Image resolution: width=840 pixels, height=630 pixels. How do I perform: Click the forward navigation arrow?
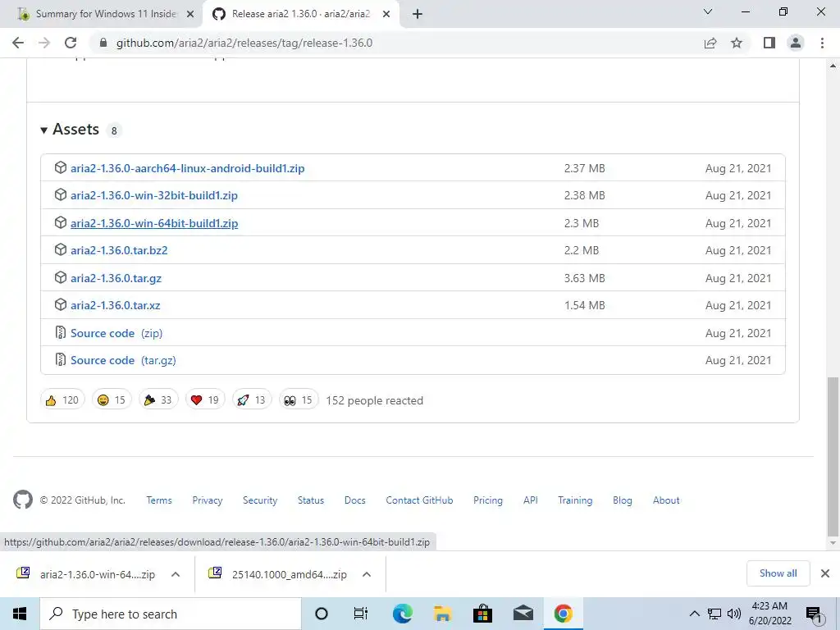[44, 43]
